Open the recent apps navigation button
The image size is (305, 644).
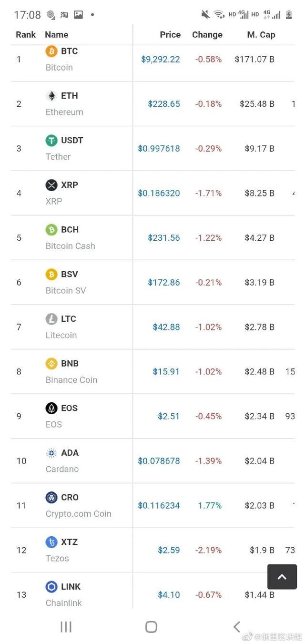[66, 627]
